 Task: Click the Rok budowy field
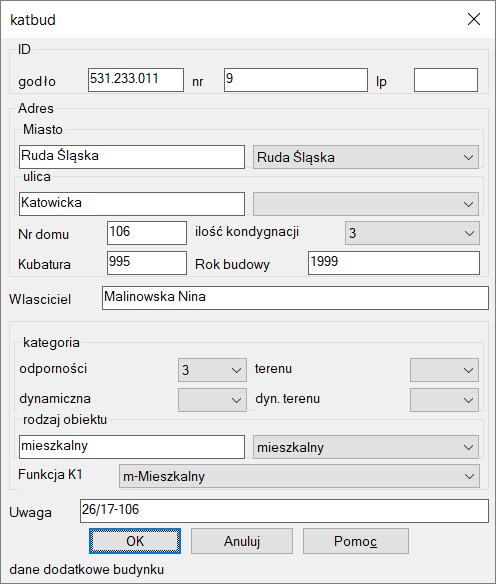(x=394, y=263)
